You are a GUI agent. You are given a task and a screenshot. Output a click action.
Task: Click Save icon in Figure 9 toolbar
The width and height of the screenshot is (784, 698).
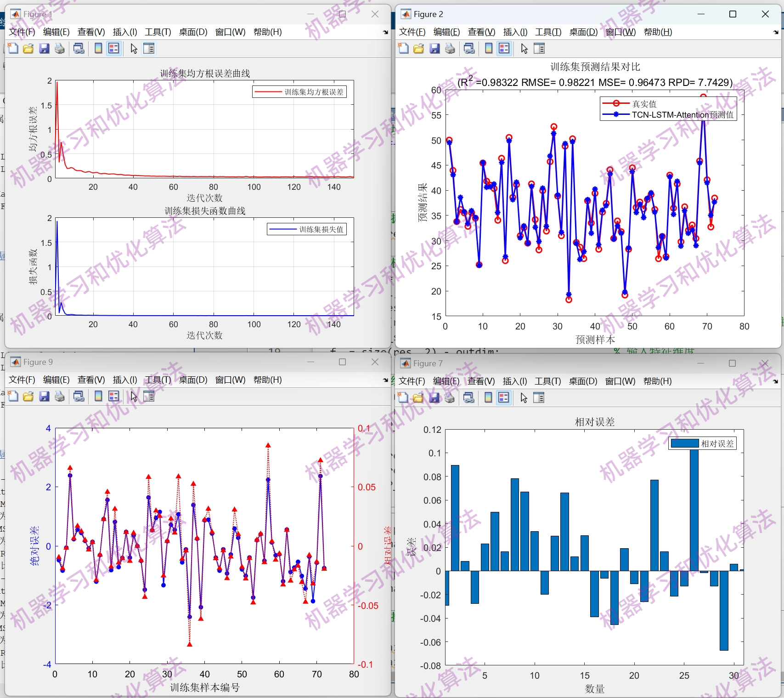tap(44, 396)
